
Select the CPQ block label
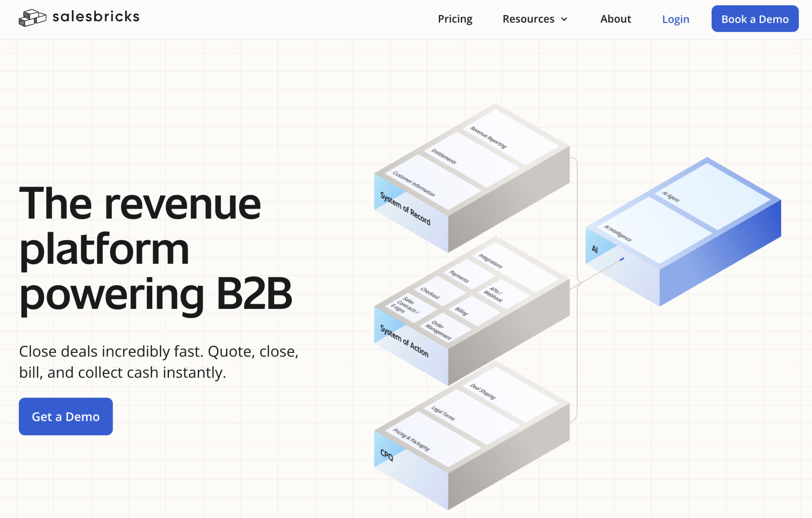pyautogui.click(x=387, y=455)
